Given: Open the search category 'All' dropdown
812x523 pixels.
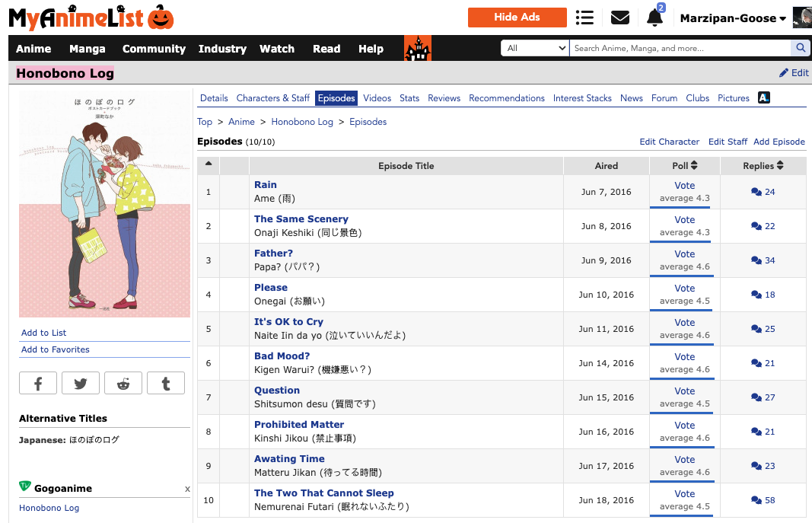Looking at the screenshot, I should point(535,48).
